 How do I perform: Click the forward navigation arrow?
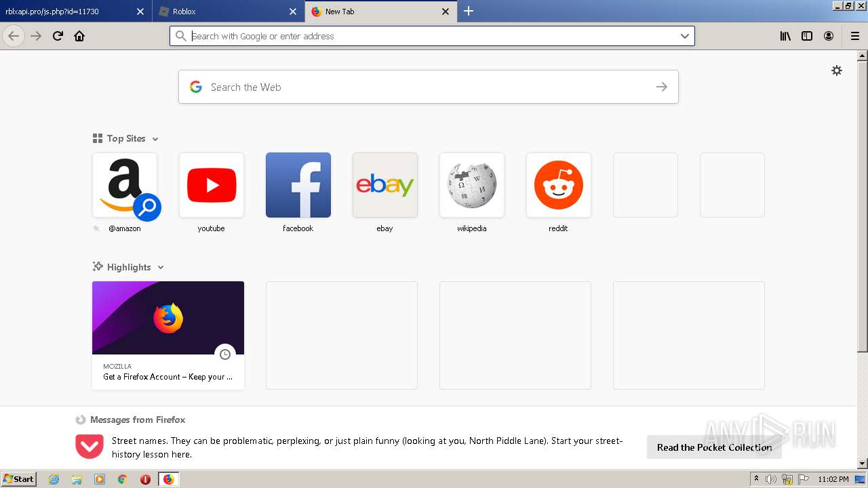36,36
